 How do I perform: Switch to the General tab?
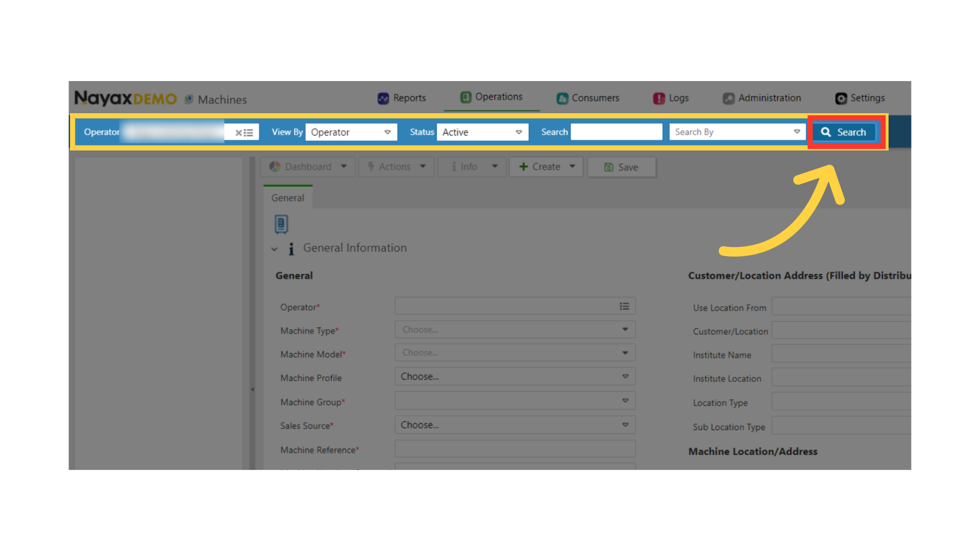pyautogui.click(x=288, y=198)
